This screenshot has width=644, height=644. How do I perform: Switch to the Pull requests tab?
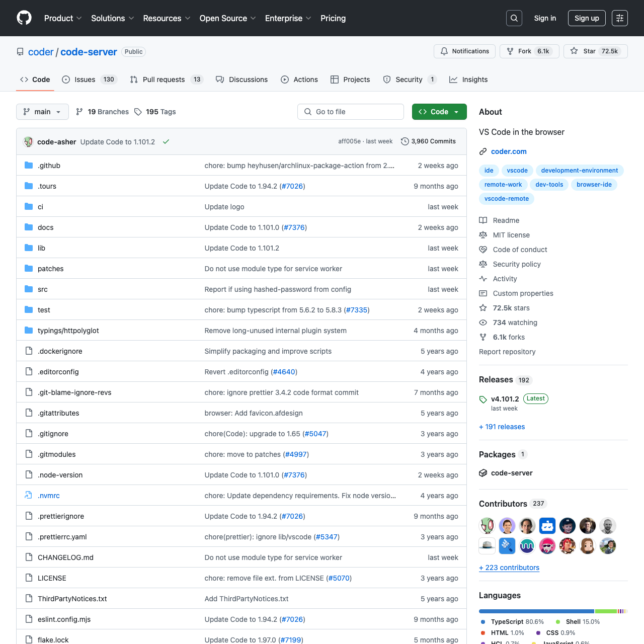point(164,79)
